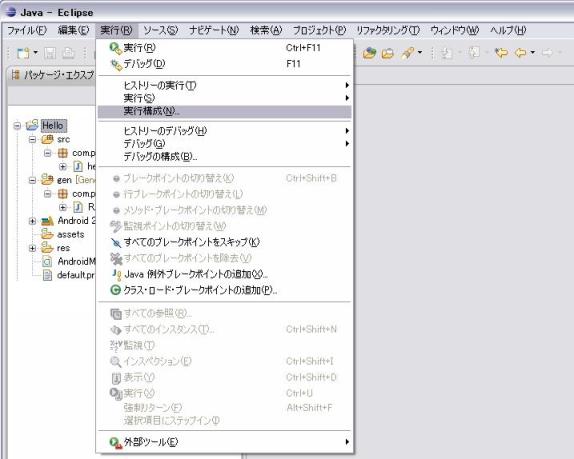574x459 pixels.
Task: Select the res folder
Action: [x=63, y=248]
